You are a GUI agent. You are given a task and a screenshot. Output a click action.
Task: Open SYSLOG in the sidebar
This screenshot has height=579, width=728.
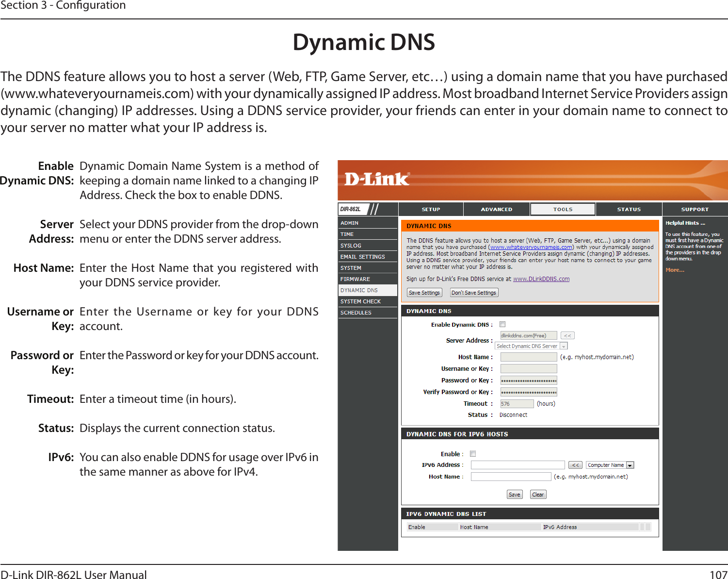pyautogui.click(x=368, y=246)
